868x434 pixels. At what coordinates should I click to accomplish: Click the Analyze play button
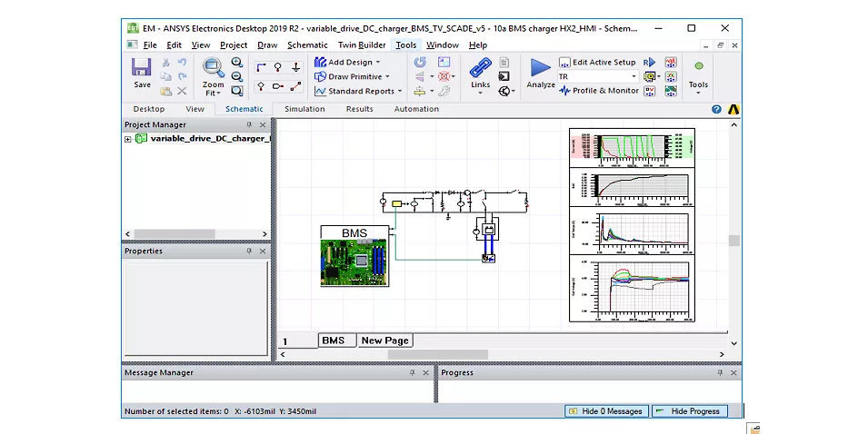540,73
